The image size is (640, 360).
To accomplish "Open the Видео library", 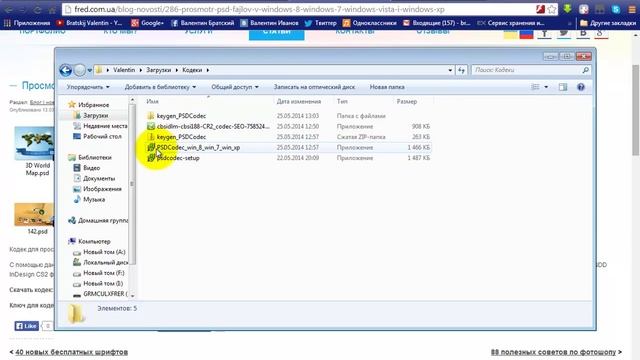I will pos(91,168).
